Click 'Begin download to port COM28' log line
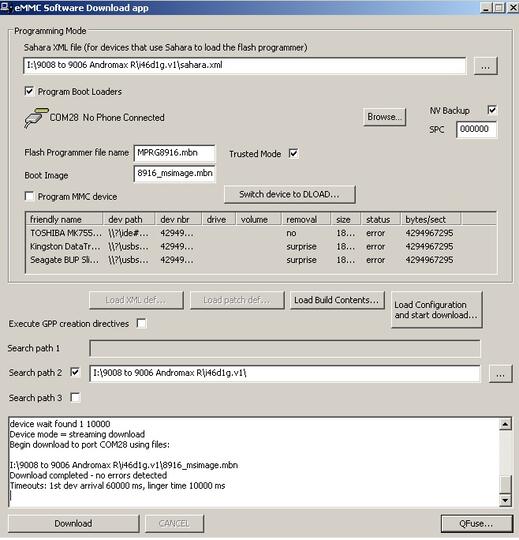The width and height of the screenshot is (519, 540). tap(90, 444)
